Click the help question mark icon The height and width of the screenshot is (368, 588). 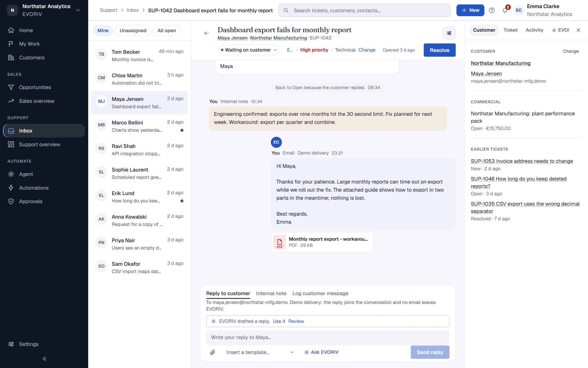(x=491, y=10)
